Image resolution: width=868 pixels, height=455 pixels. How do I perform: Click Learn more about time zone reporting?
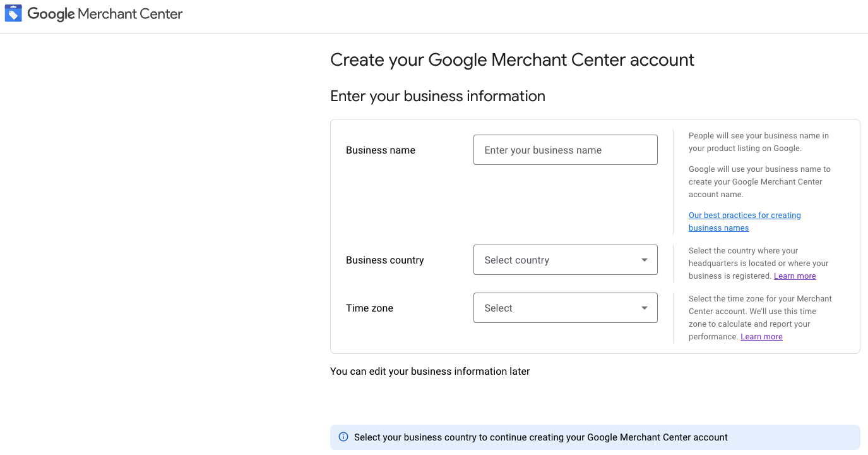pos(761,336)
